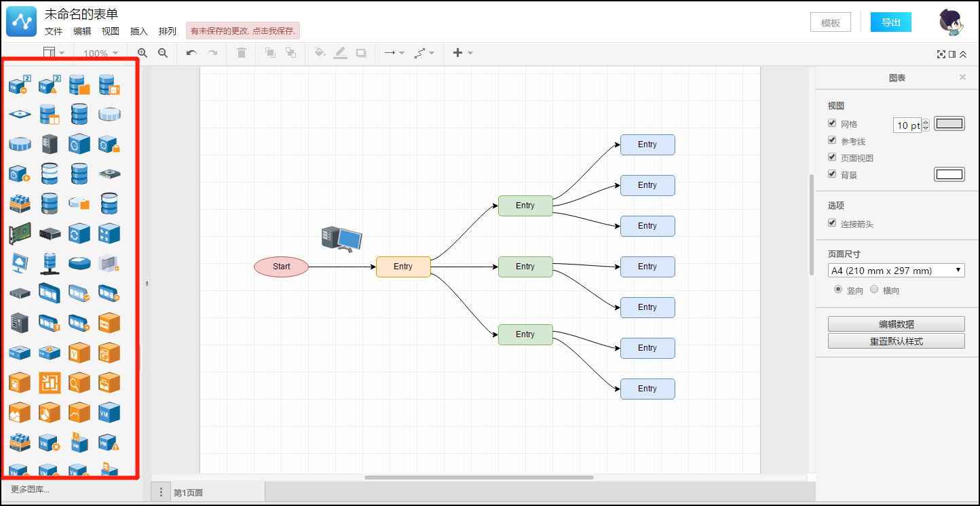The width and height of the screenshot is (980, 506).
Task: Click the 第1页面 page tab
Action: point(188,493)
